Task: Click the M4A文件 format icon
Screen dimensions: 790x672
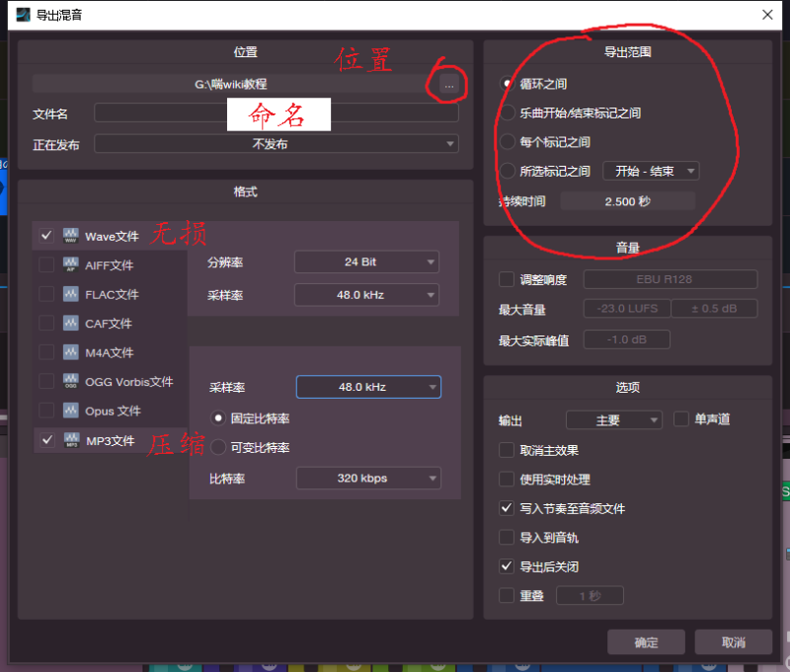Action: click(x=71, y=352)
